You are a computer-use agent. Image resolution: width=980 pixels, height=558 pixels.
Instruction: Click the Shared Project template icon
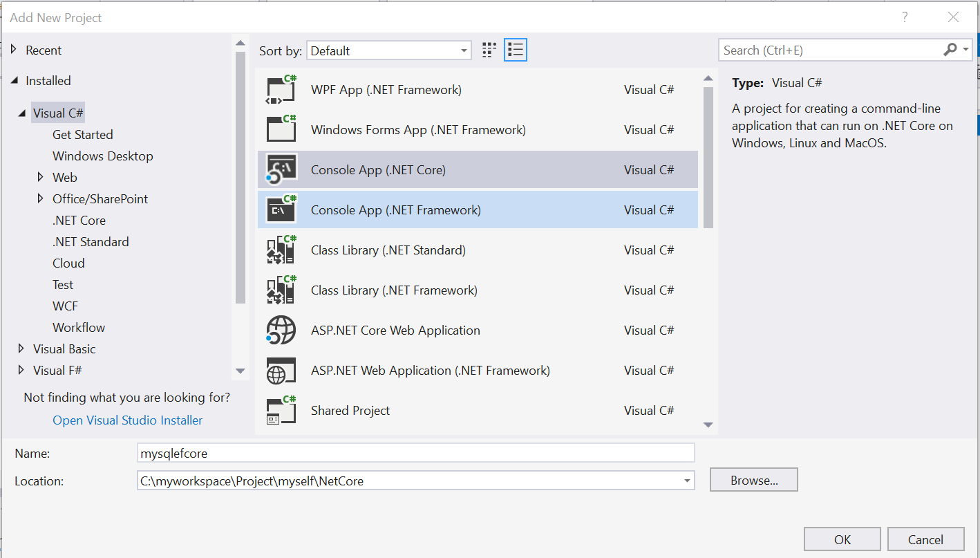pyautogui.click(x=281, y=411)
